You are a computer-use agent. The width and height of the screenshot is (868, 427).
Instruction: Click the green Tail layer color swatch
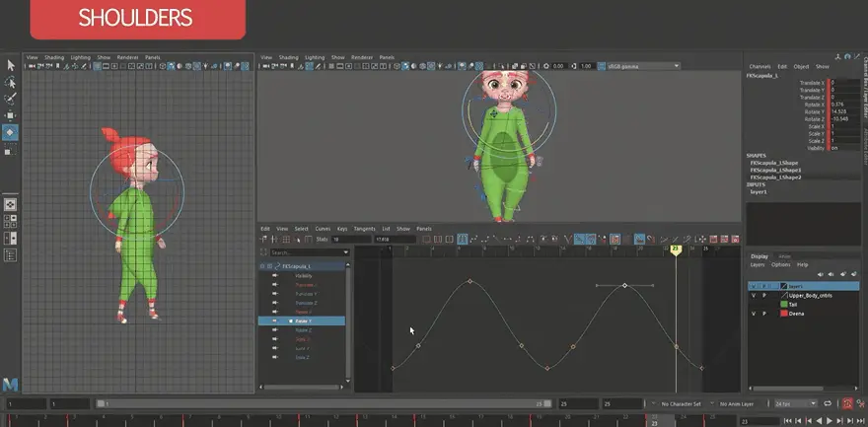(784, 305)
